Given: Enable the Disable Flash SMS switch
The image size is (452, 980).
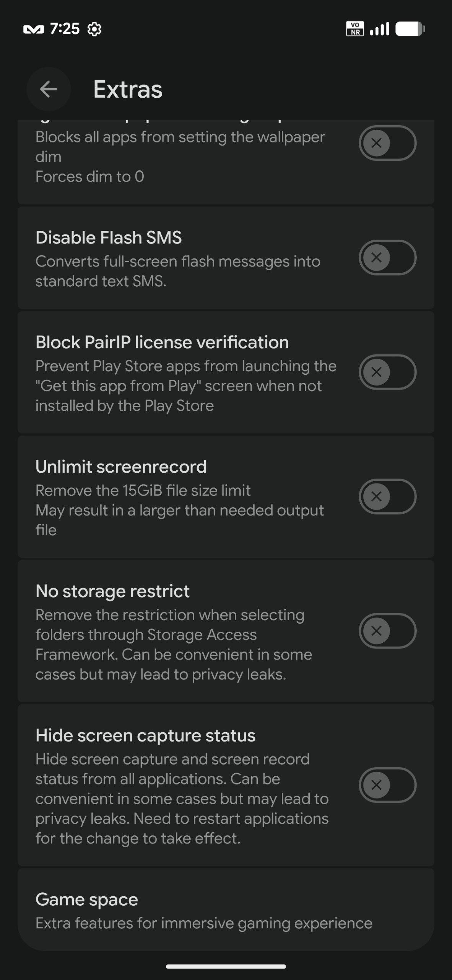Looking at the screenshot, I should [387, 257].
